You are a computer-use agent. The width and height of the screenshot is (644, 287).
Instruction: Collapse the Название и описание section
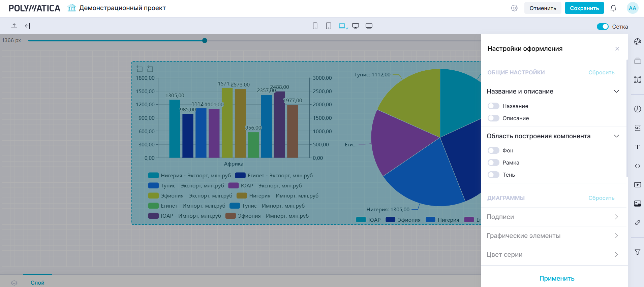pyautogui.click(x=616, y=92)
